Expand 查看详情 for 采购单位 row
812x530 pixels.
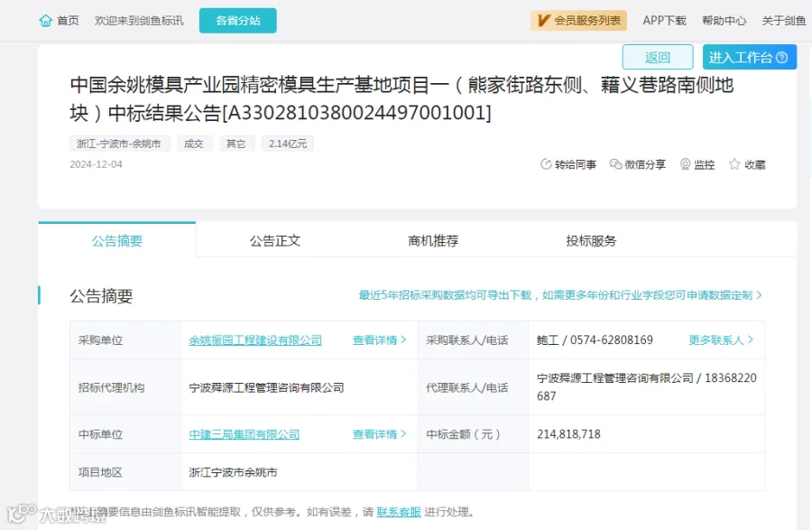pos(379,340)
